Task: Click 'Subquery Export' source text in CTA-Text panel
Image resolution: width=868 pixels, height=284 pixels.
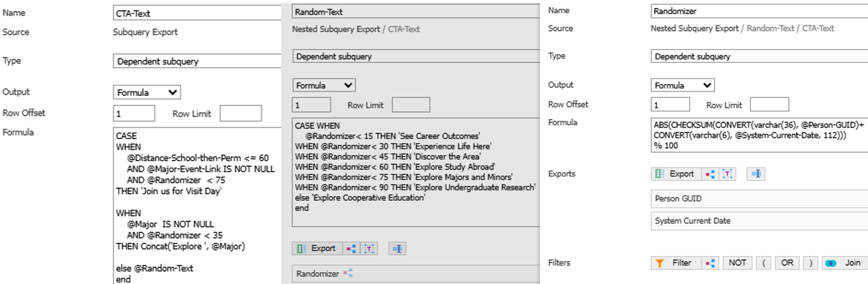Action: pyautogui.click(x=146, y=32)
